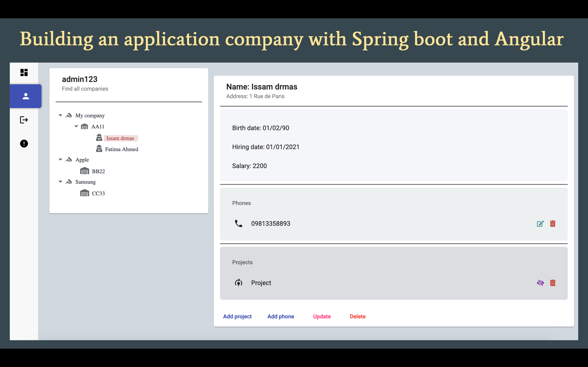Viewport: 588px width, 367px height.
Task: Collapse the Samsung company arrow
Action: pyautogui.click(x=60, y=181)
